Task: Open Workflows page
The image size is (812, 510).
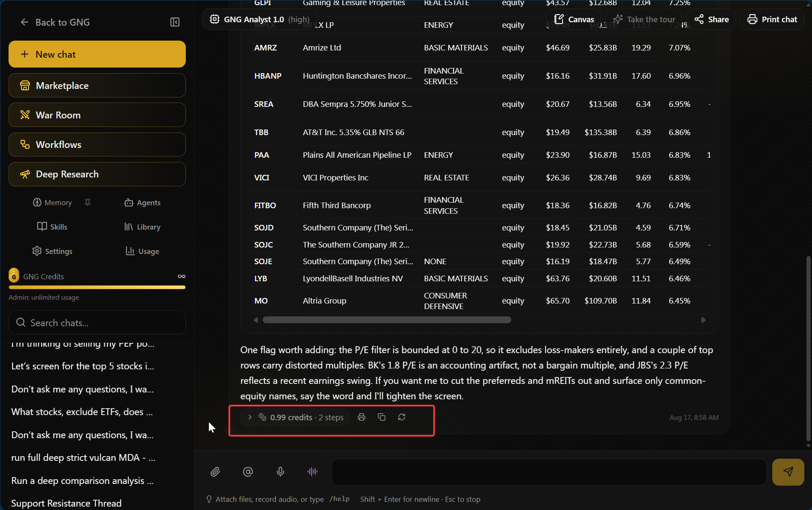Action: tap(97, 144)
